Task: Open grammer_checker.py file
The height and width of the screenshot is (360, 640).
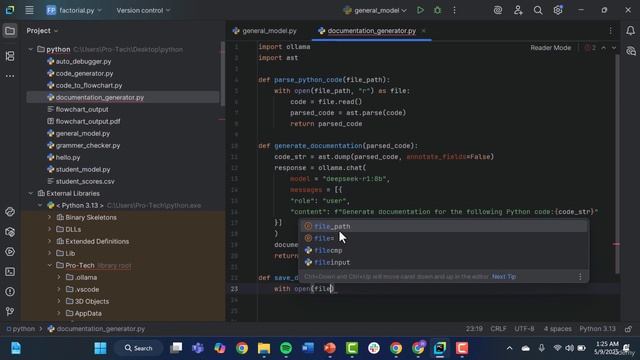Action: coord(88,145)
